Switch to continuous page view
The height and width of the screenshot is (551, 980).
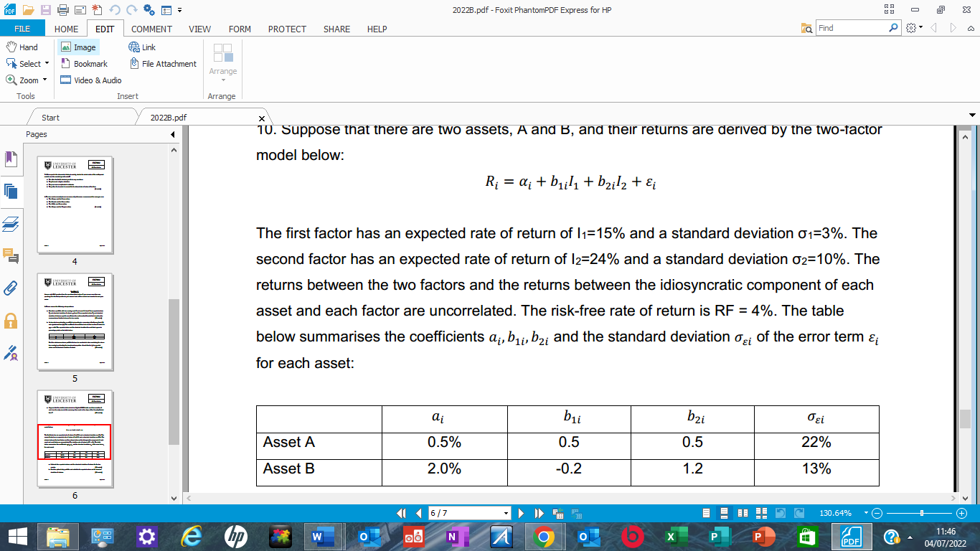click(725, 513)
